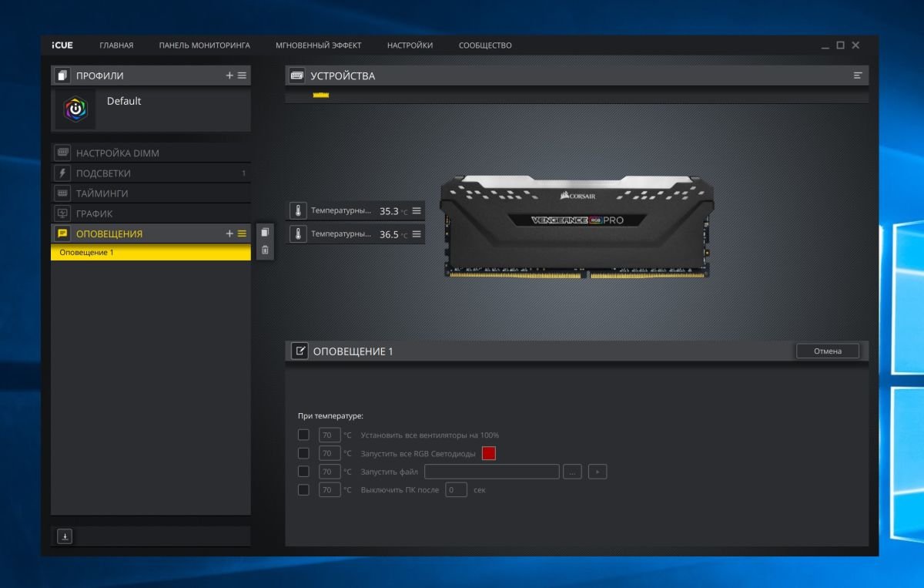Select the Оповещение 1 list item
This screenshot has width=924, height=588.
click(x=151, y=252)
